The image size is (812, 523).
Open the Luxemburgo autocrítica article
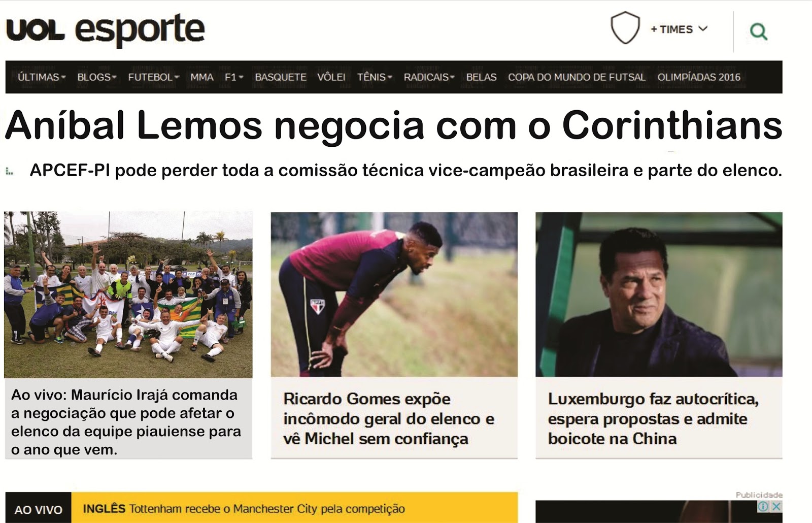coord(653,419)
